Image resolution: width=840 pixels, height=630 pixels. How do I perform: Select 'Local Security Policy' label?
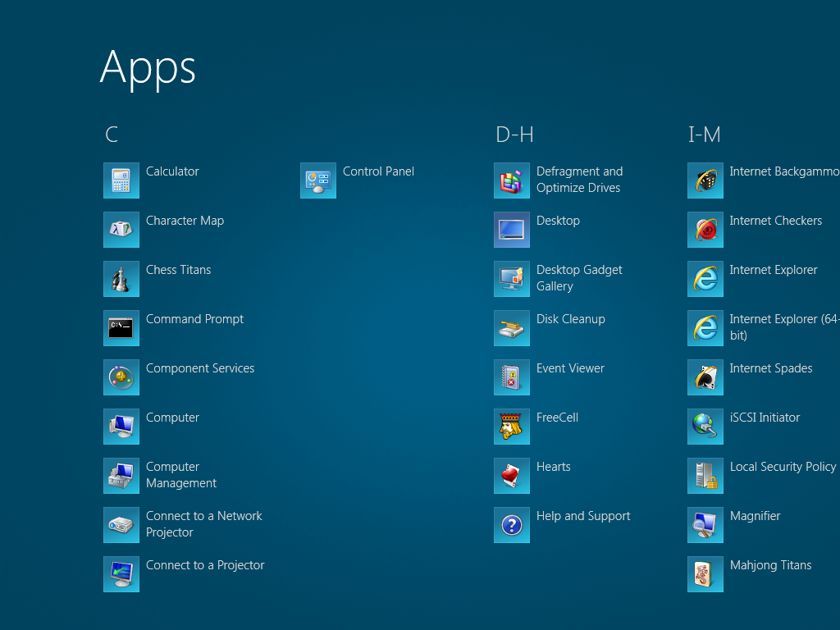pyautogui.click(x=783, y=467)
